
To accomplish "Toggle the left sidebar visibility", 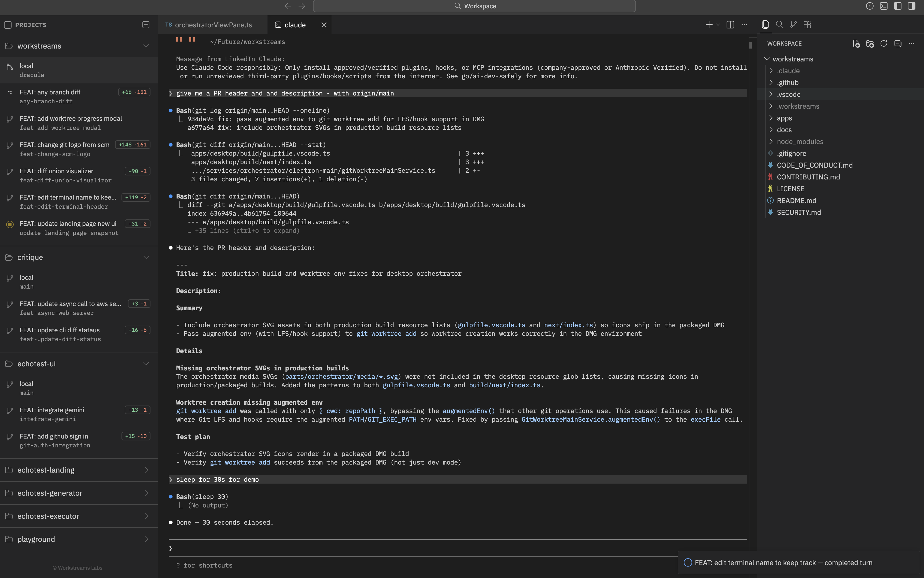I will (898, 6).
